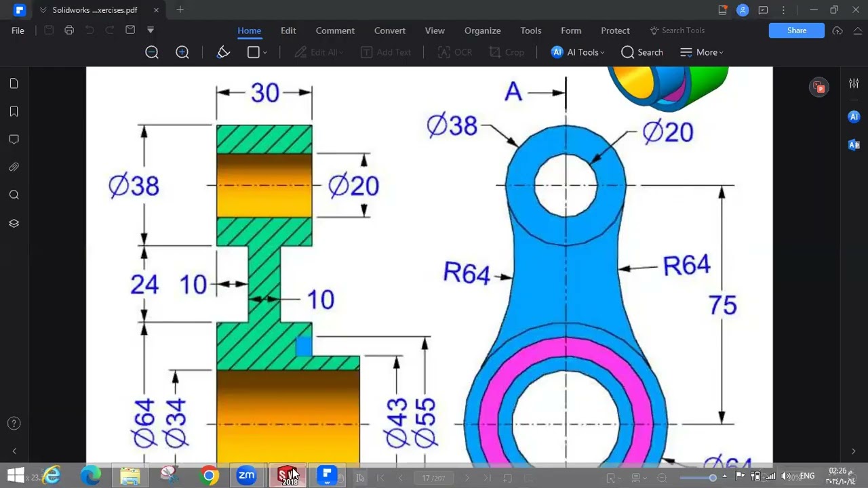Open the user account avatar

[x=743, y=10]
